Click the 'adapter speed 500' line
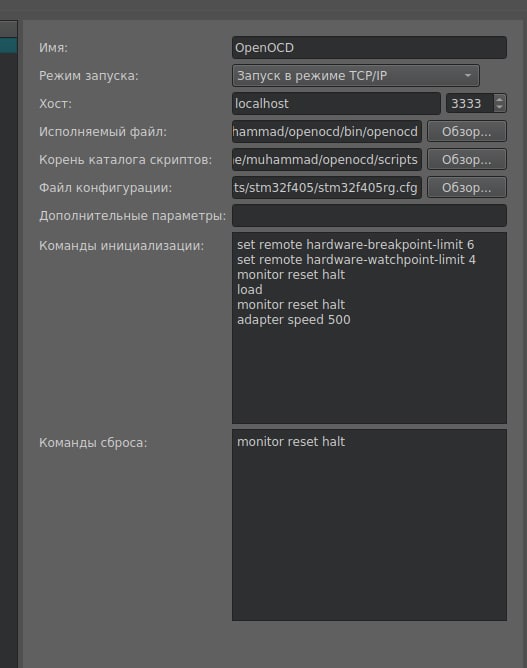The width and height of the screenshot is (527, 668). [x=294, y=320]
